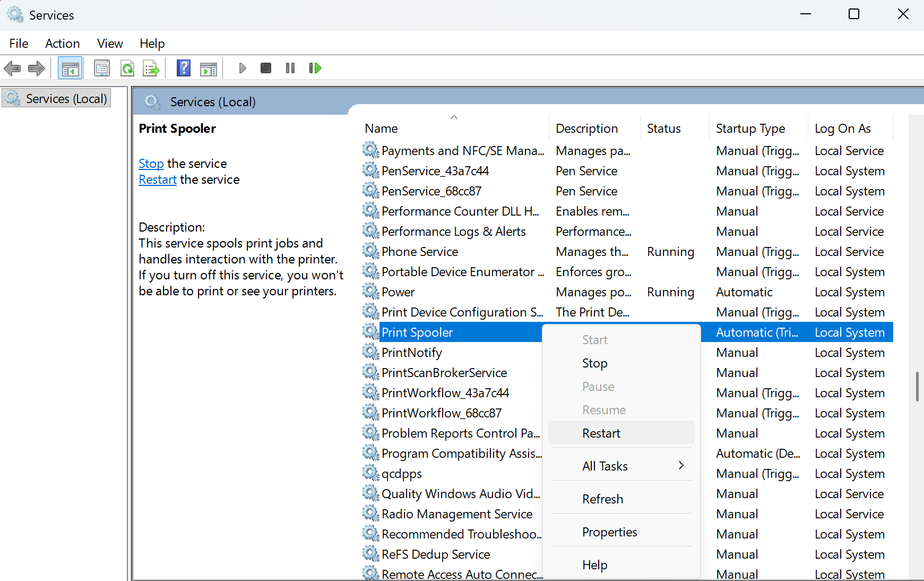The width and height of the screenshot is (924, 581).
Task: Click the Services app icon in title bar
Action: [15, 14]
